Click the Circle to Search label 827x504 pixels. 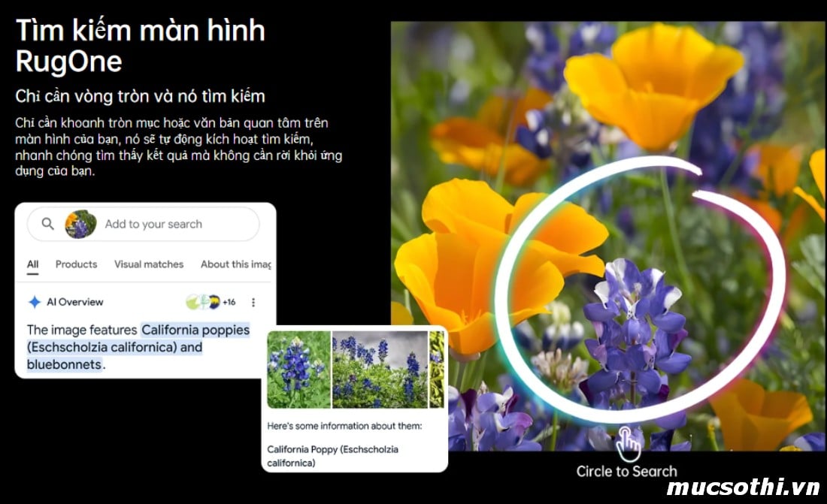[x=626, y=472]
